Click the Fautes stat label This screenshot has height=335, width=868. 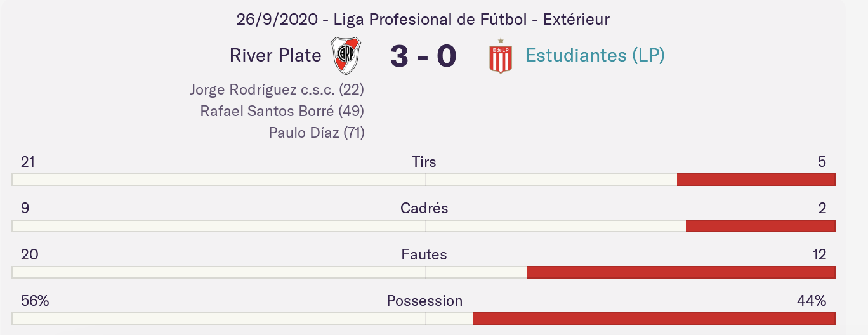point(424,254)
